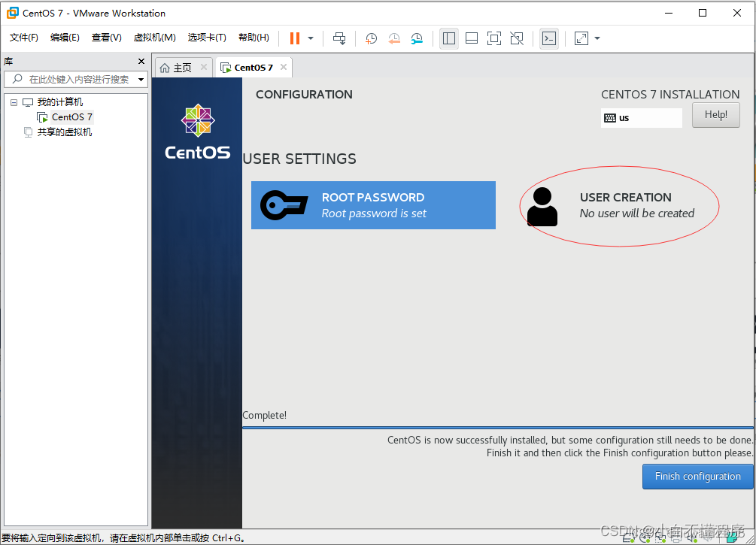Close the CentOS 7 tab
The height and width of the screenshot is (545, 756).
(x=284, y=67)
